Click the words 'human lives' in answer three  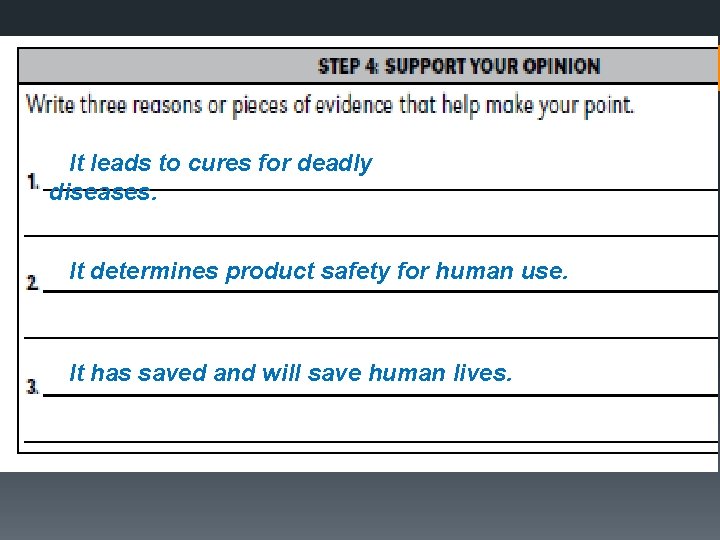point(440,372)
